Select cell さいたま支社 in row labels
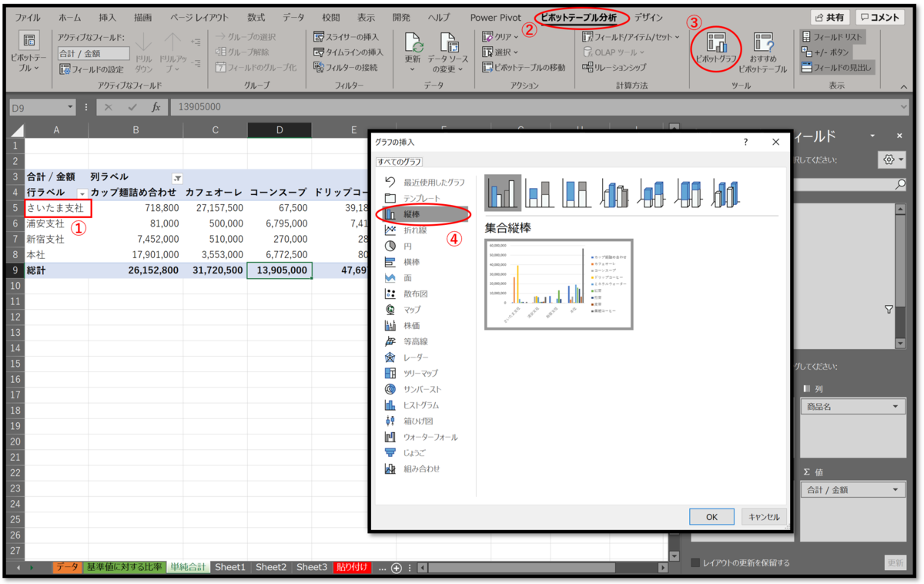924x584 pixels. point(57,208)
